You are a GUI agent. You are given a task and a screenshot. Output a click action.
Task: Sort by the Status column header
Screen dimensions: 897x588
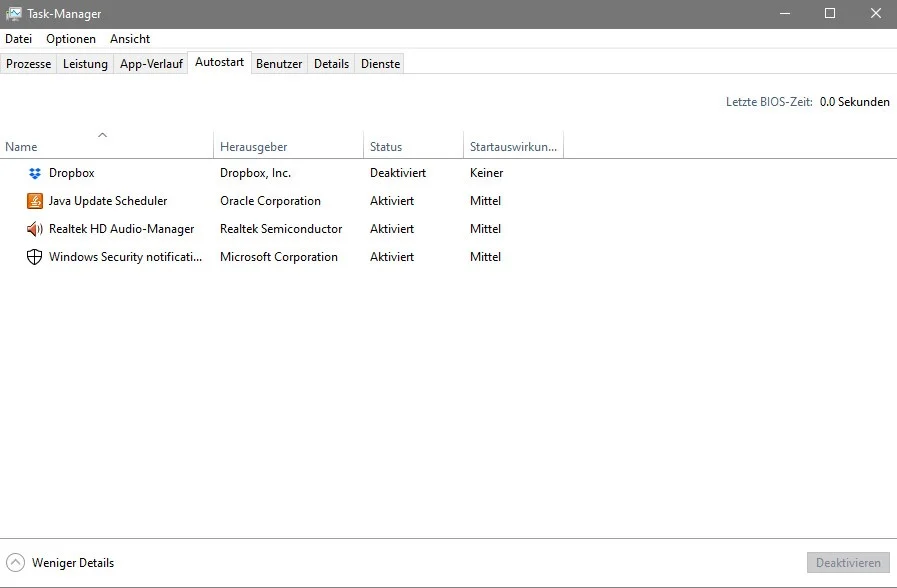(x=413, y=144)
